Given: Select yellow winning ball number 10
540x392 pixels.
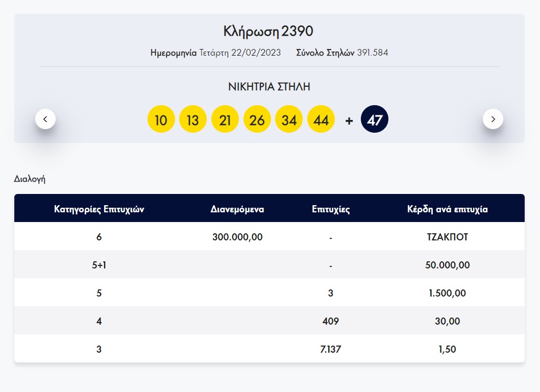Looking at the screenshot, I should (161, 120).
